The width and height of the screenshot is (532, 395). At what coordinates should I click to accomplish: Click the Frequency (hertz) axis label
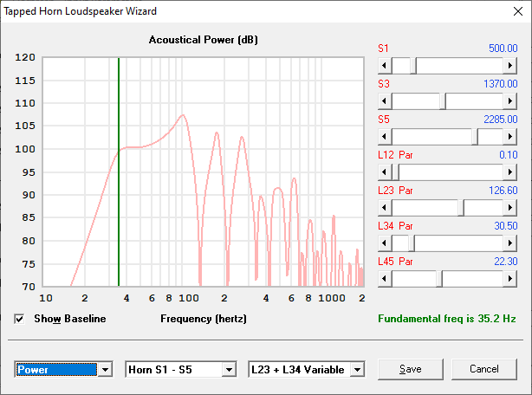coord(204,319)
